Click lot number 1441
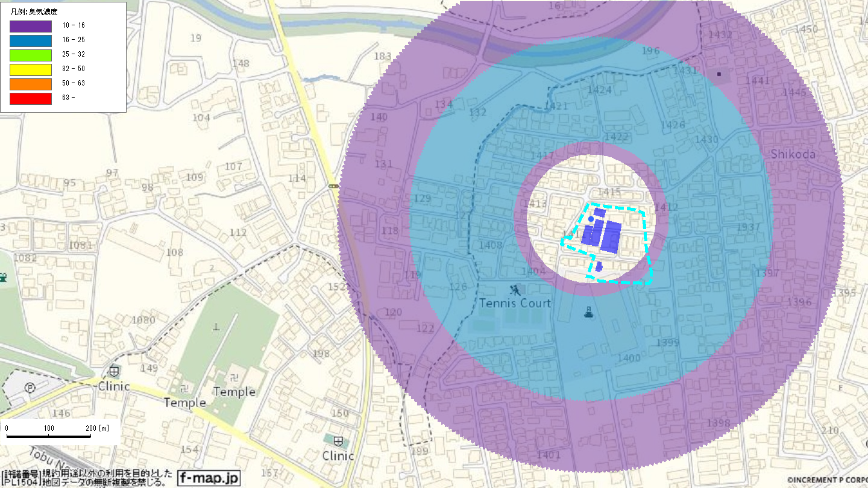The image size is (868, 488). coord(758,81)
